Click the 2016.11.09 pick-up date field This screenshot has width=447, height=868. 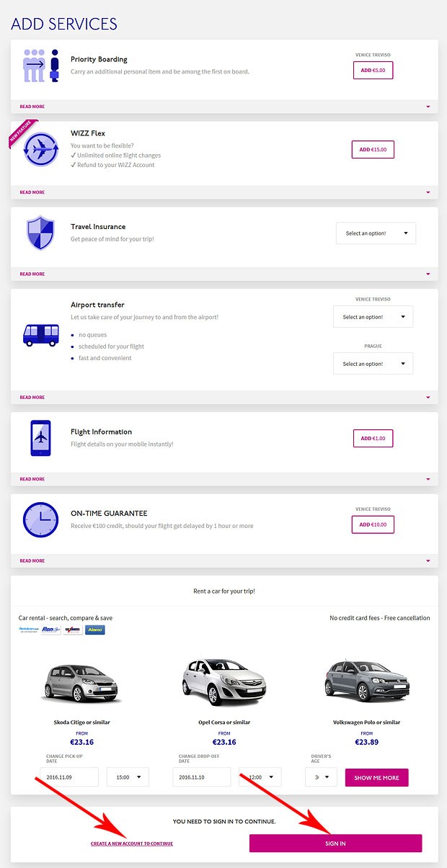68,777
